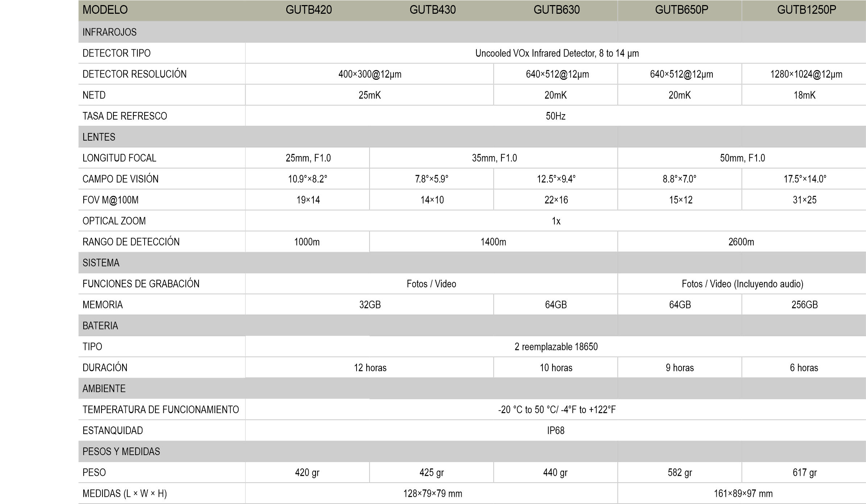
Task: Click the 17.5°×14.0° field of view cell
Action: pos(805,179)
